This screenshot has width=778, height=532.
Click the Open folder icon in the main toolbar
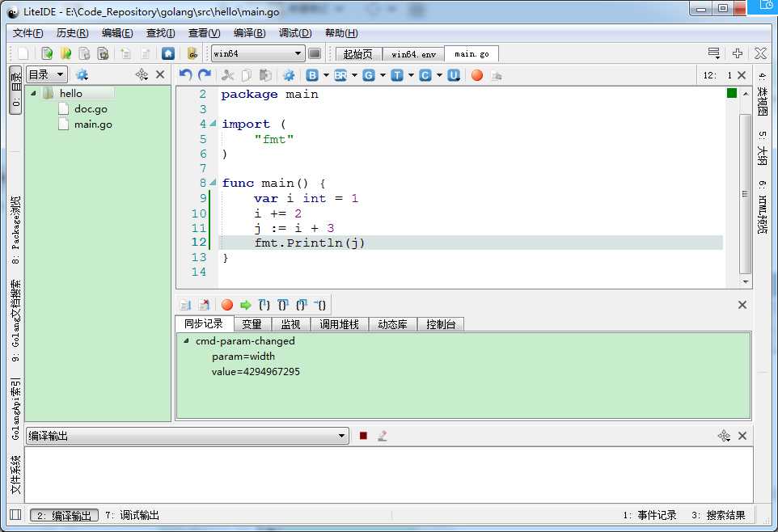point(66,53)
